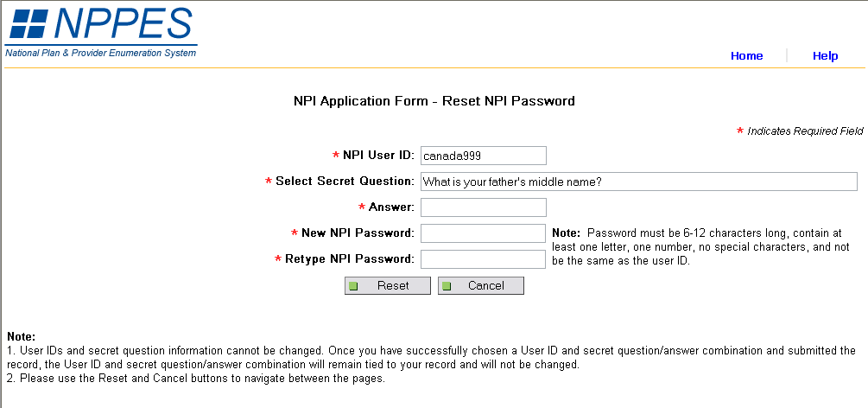Click the National Plan & Provider Enumeration tagline
Image resolution: width=868 pixels, height=408 pixels.
click(x=101, y=53)
